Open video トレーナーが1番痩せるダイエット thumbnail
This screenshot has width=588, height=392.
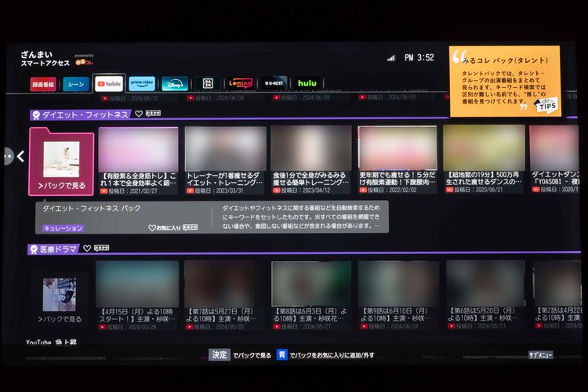point(226,148)
